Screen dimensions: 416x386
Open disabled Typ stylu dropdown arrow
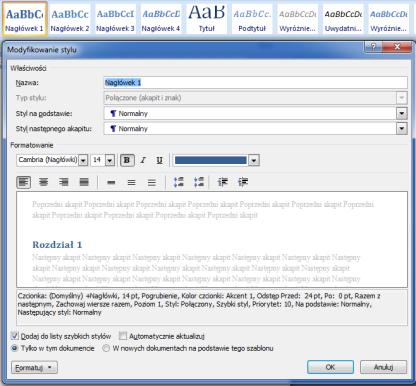click(x=402, y=98)
